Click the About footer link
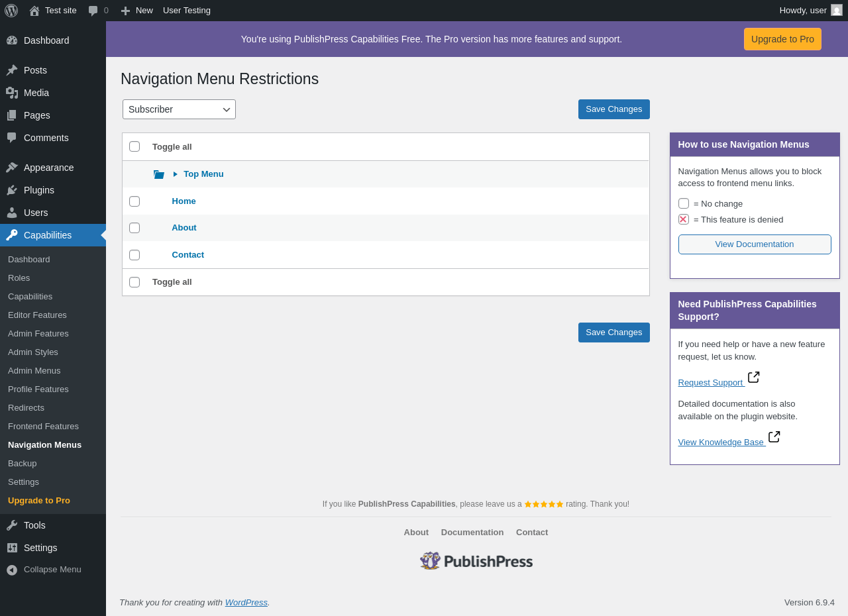Image resolution: width=848 pixels, height=616 pixels. pyautogui.click(x=416, y=533)
